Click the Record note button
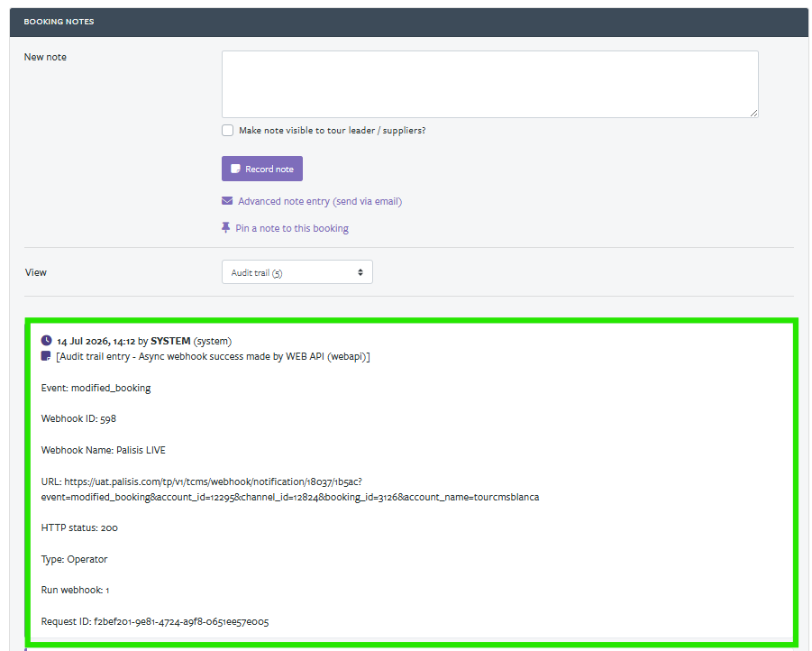812x651 pixels. (x=262, y=169)
